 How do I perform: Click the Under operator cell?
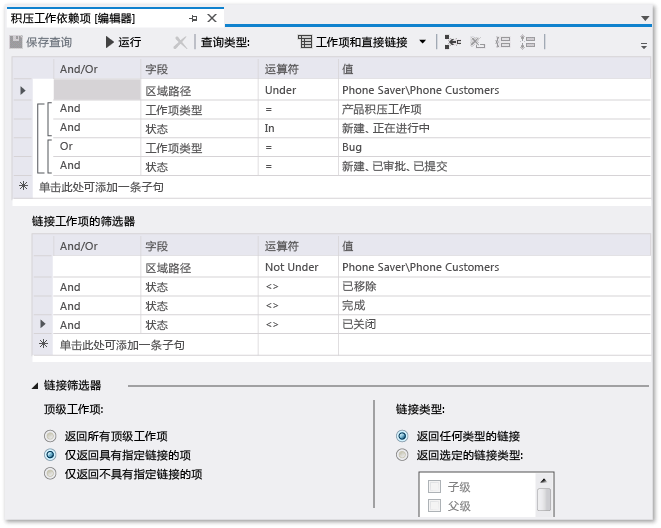point(298,90)
